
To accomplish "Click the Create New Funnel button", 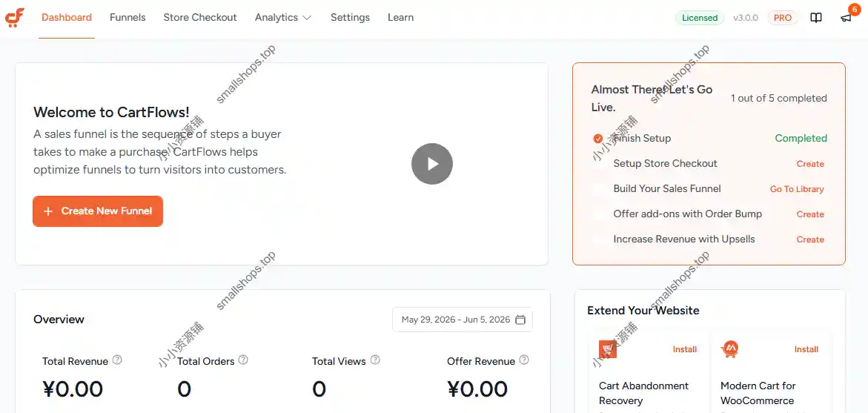I will 97,211.
